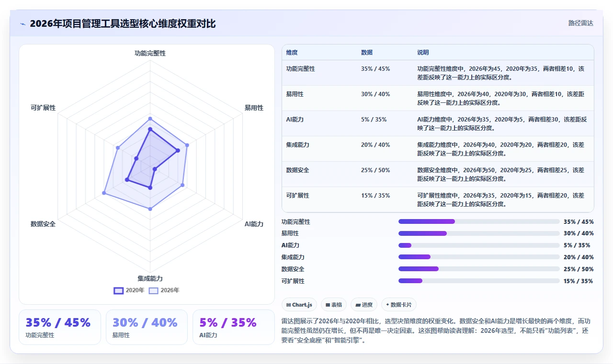
Task: Click the 2026 data point on 集成能力 axis
Action: tap(150, 209)
